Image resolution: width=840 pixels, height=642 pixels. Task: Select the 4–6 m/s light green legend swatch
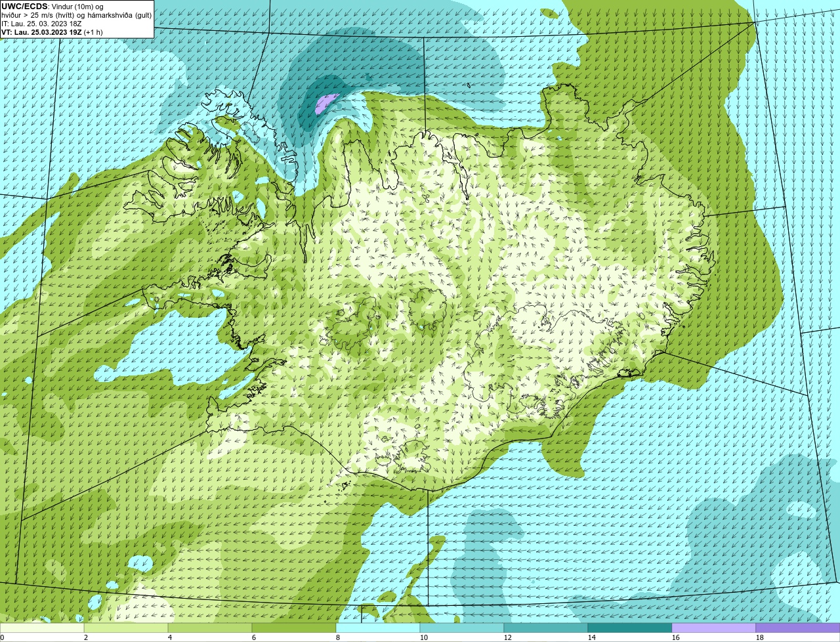tap(210, 628)
